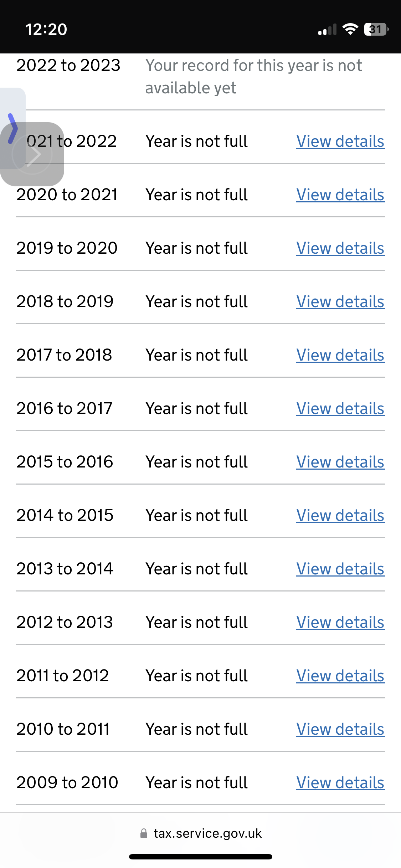The height and width of the screenshot is (868, 401).
Task: Tap the blue side panel arrow
Action: click(x=12, y=128)
